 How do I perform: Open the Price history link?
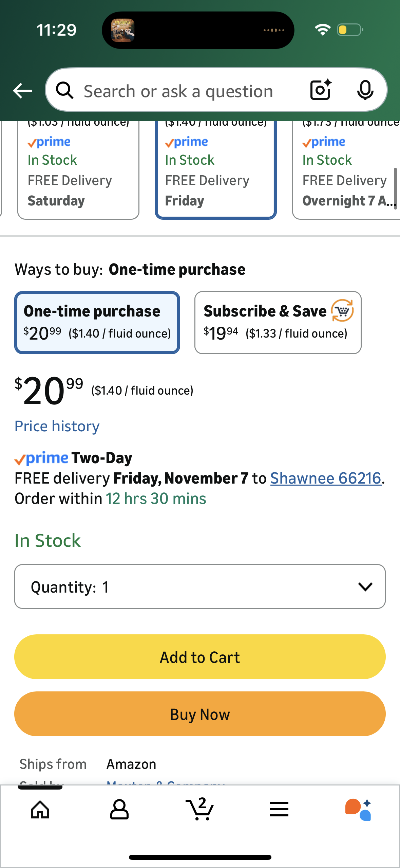pos(57,426)
